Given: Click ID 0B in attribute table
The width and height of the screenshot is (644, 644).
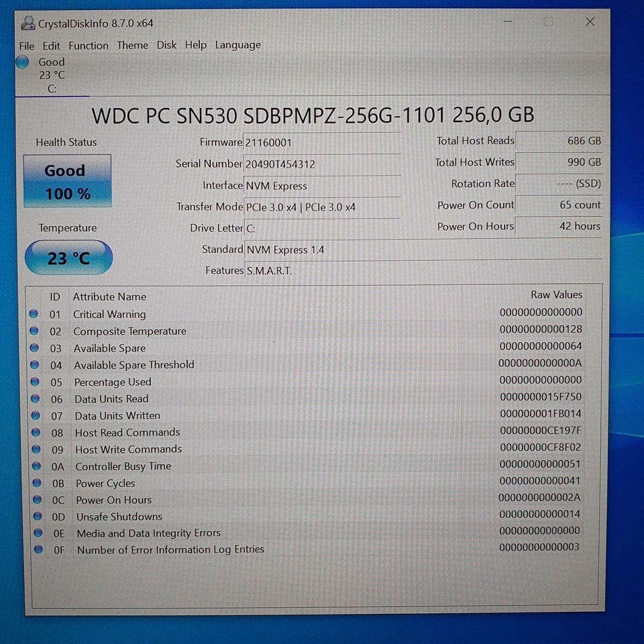Looking at the screenshot, I should pyautogui.click(x=58, y=484).
